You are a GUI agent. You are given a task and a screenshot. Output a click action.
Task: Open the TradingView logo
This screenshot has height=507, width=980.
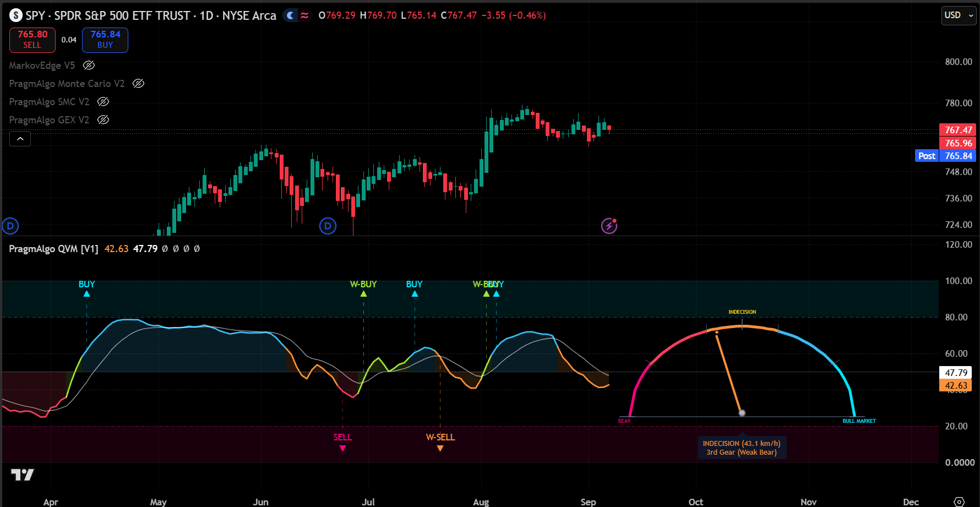tap(23, 475)
